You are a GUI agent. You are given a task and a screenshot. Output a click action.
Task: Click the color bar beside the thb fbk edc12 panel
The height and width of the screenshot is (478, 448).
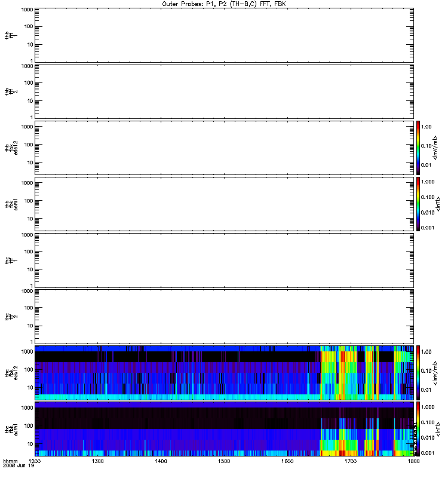tap(418, 148)
